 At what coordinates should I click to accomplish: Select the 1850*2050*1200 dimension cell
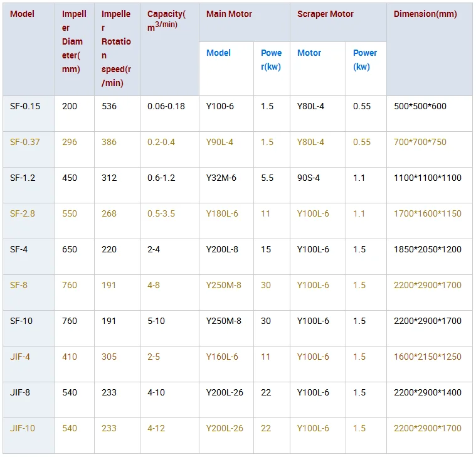[x=427, y=249]
